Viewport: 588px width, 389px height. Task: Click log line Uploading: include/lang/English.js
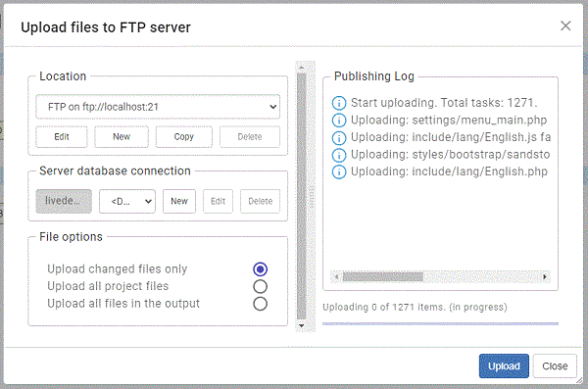click(451, 137)
